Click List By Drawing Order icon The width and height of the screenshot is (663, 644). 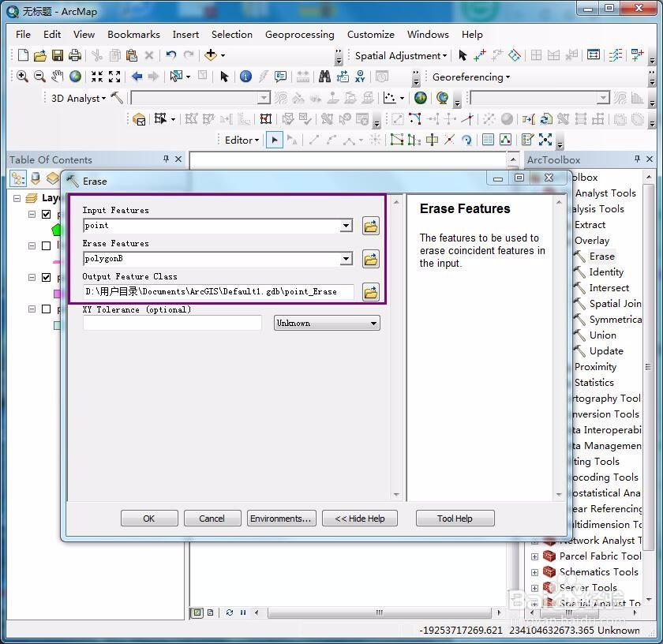[x=17, y=178]
